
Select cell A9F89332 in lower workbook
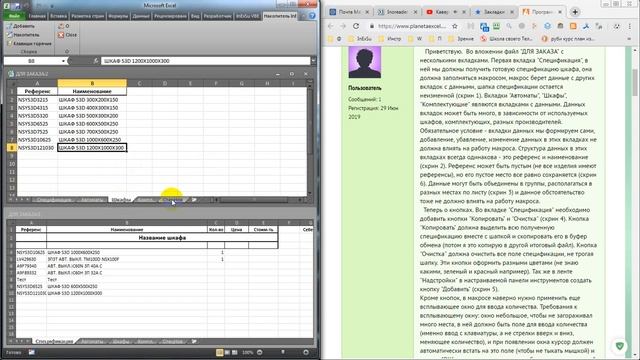click(x=31, y=273)
